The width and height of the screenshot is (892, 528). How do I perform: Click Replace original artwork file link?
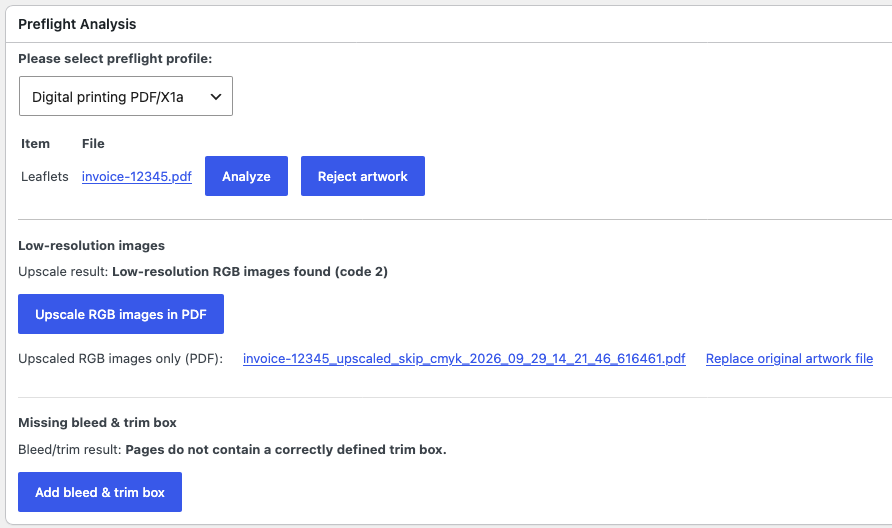point(790,358)
